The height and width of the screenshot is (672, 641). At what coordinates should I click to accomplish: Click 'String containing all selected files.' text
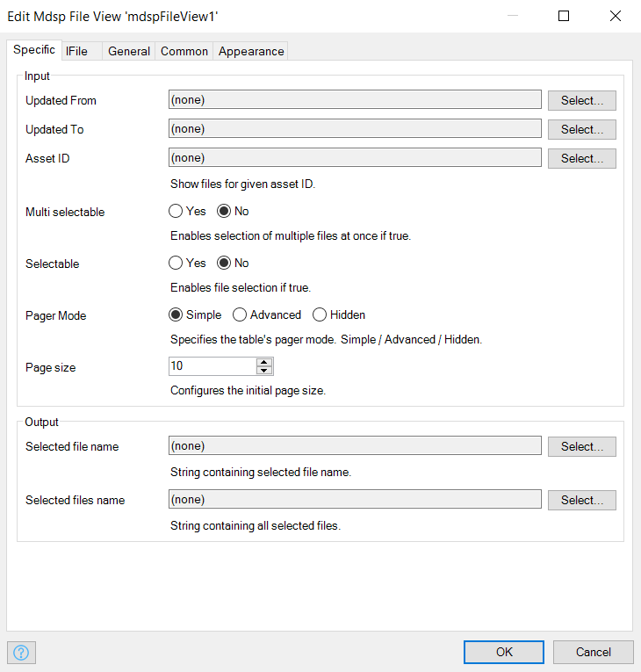click(256, 525)
